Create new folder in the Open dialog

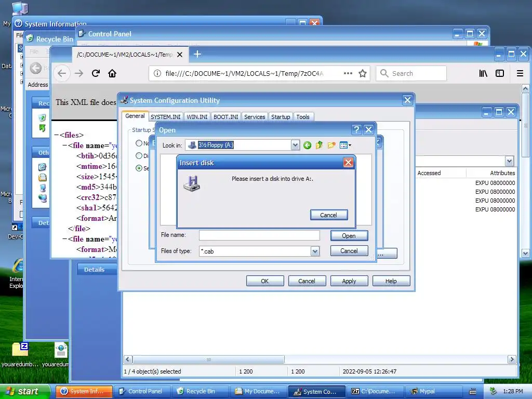point(331,145)
